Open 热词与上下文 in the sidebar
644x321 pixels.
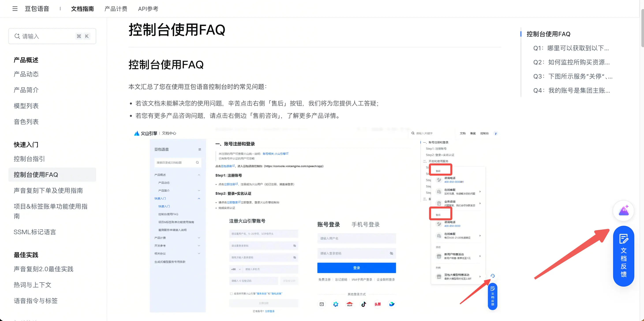coord(32,285)
